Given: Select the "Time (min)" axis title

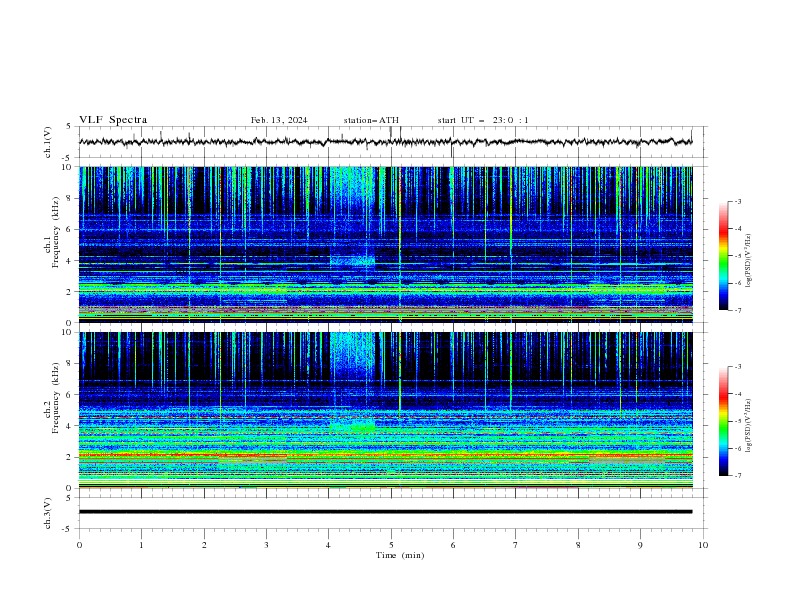Looking at the screenshot, I should (x=400, y=555).
